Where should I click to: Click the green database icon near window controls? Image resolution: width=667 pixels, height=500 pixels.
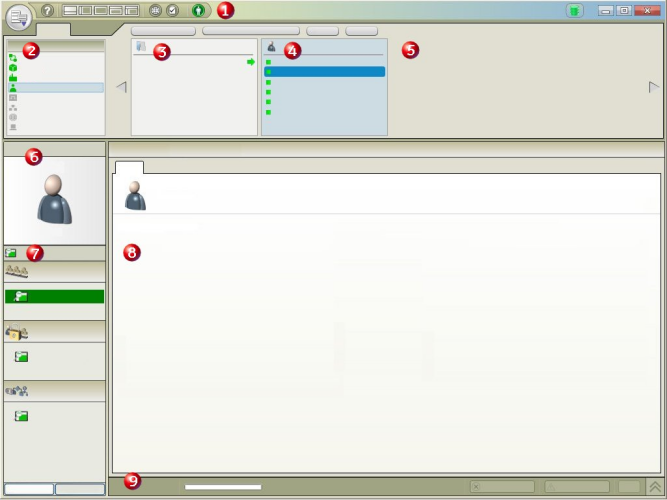click(574, 11)
